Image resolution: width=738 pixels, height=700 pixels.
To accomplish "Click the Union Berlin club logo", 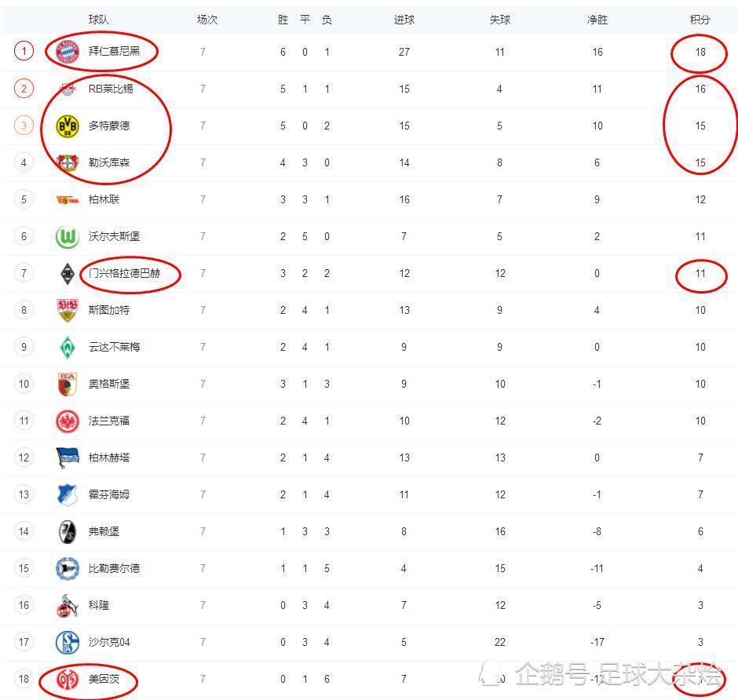I will click(x=68, y=200).
